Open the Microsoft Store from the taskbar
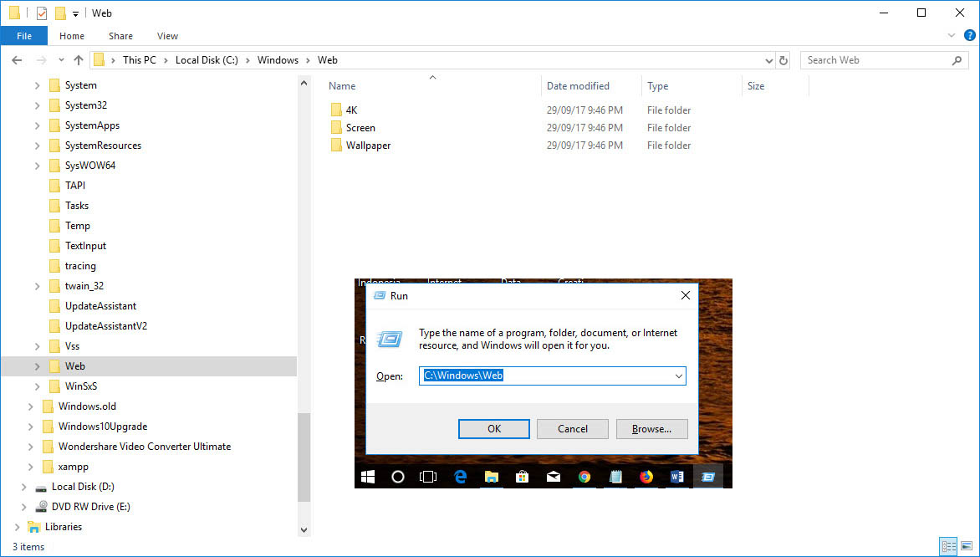This screenshot has height=557, width=980. [x=522, y=476]
